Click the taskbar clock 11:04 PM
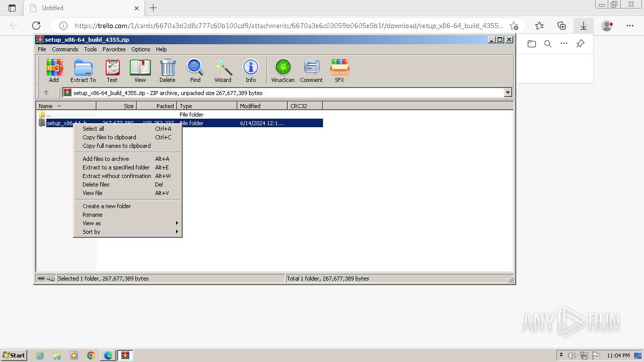644x362 pixels. pos(618,355)
